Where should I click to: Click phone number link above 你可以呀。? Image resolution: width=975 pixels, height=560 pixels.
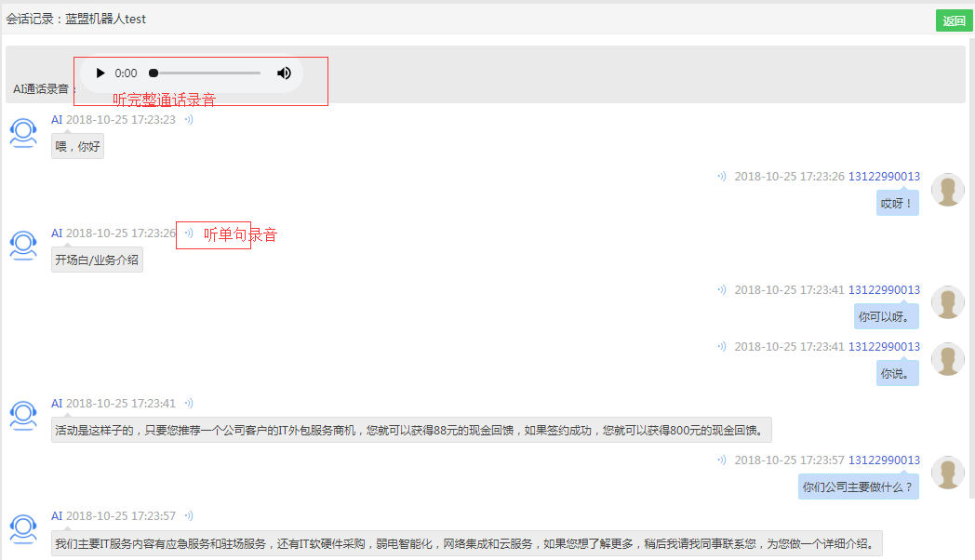884,290
